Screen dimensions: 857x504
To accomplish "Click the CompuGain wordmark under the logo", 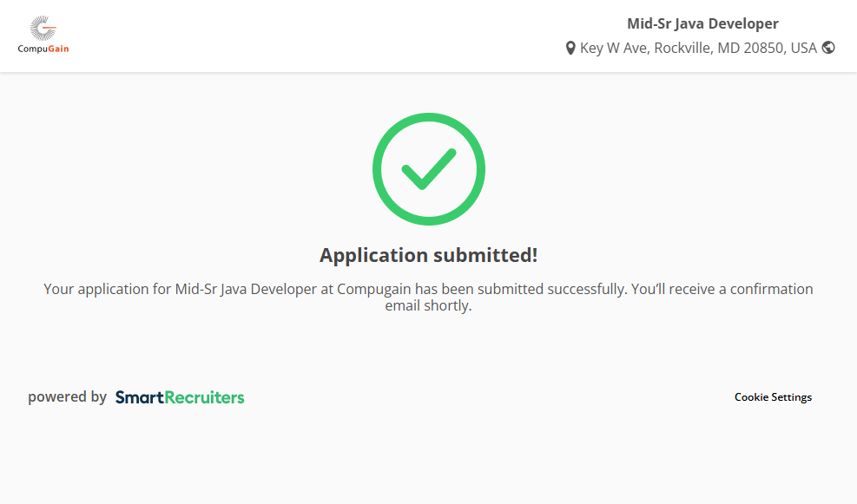I will pyautogui.click(x=43, y=49).
